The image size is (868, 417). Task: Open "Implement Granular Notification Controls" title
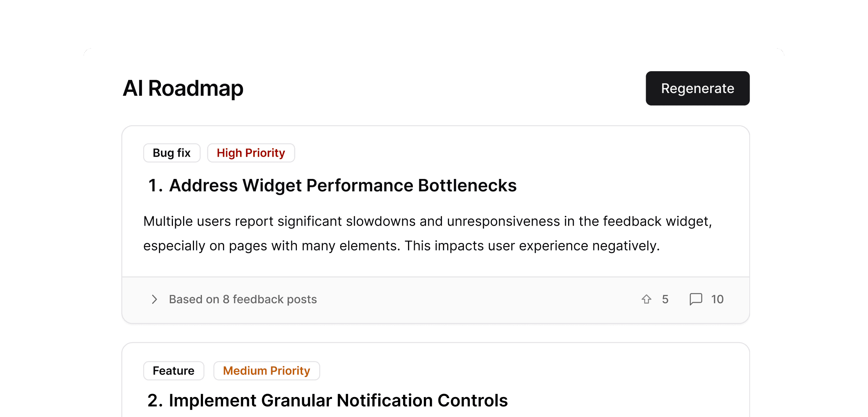pos(338,400)
